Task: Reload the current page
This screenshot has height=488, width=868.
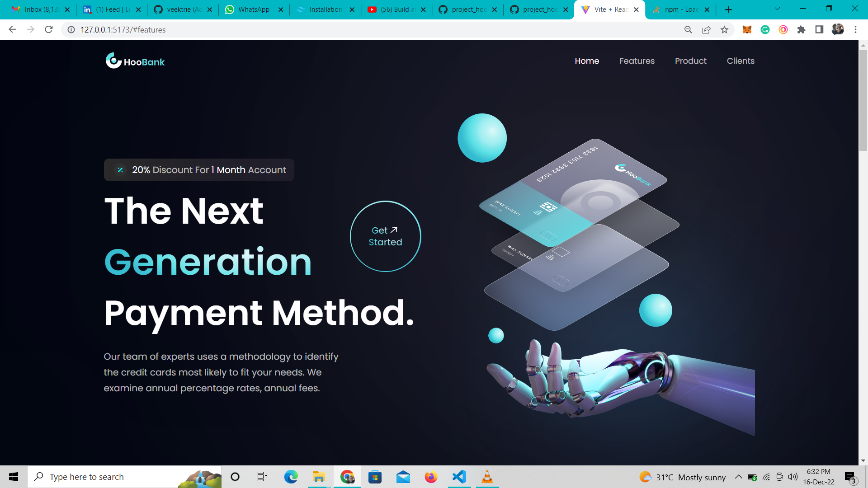Action: click(x=49, y=30)
